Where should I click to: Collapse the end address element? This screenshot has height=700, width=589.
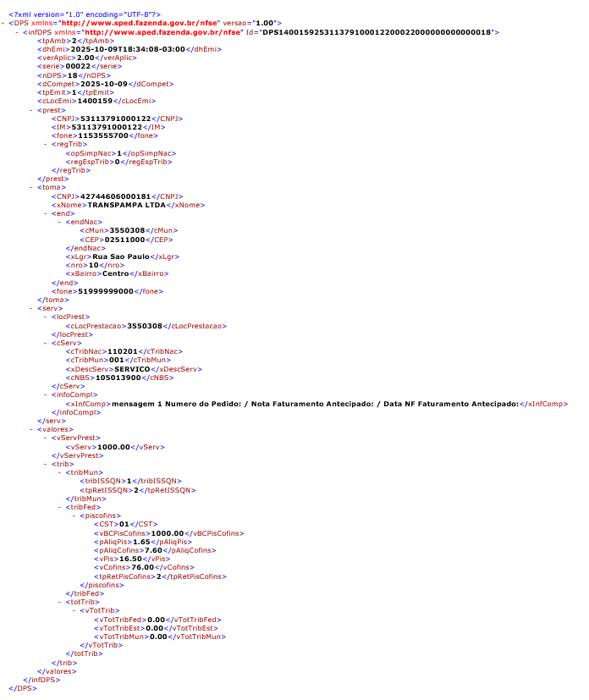pyautogui.click(x=46, y=213)
